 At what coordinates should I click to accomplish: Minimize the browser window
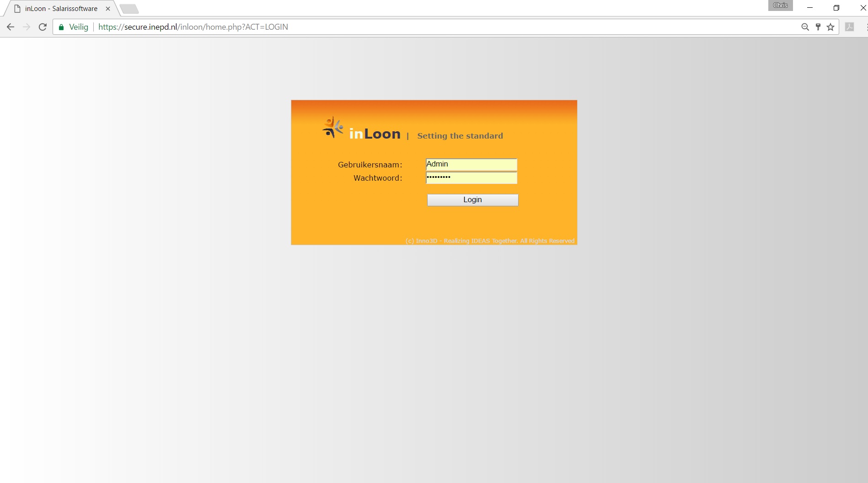click(810, 8)
